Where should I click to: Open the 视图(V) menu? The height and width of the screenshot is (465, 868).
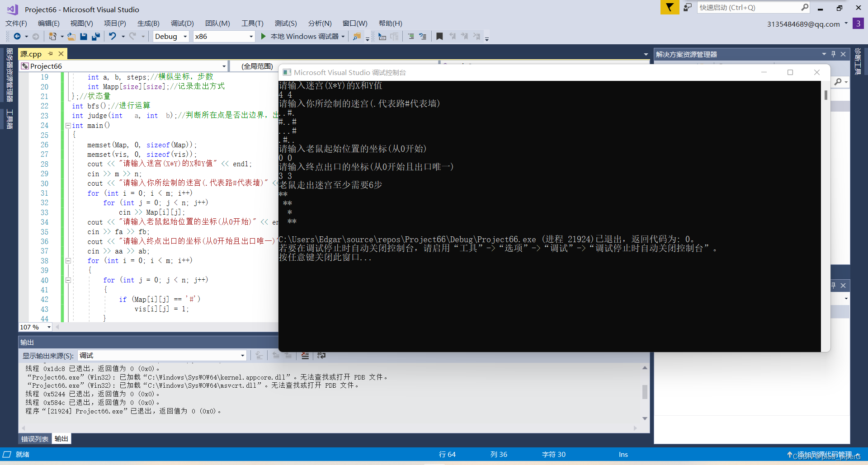coord(81,23)
